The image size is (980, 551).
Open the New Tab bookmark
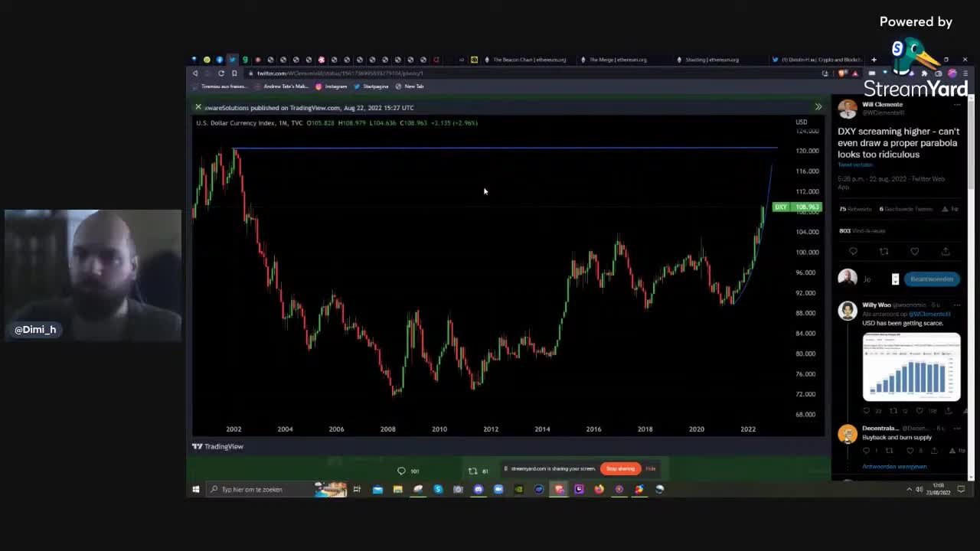(410, 86)
